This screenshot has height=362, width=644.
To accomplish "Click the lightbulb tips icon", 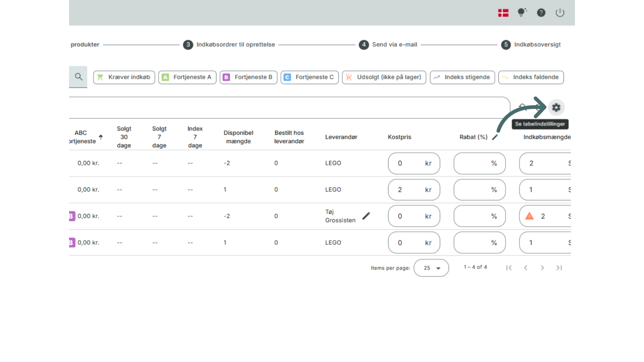I will (x=522, y=13).
